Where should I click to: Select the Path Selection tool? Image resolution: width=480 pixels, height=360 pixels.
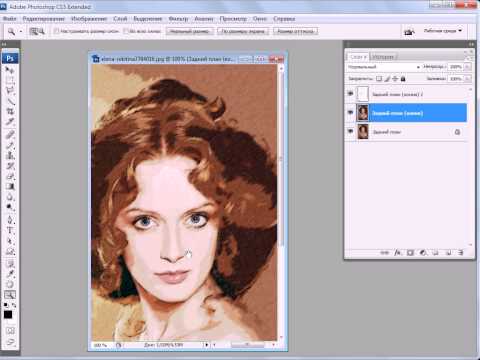coord(10,241)
